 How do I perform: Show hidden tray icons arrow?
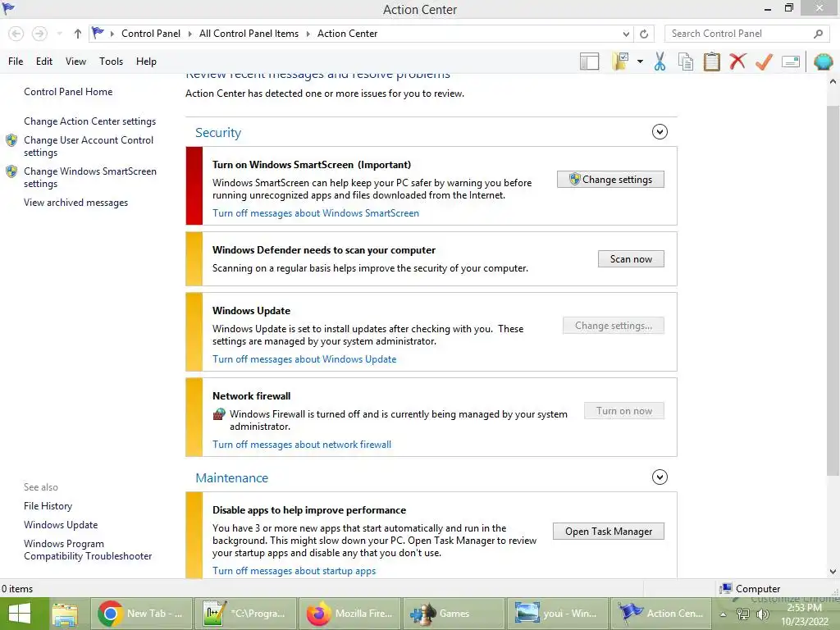(x=723, y=614)
